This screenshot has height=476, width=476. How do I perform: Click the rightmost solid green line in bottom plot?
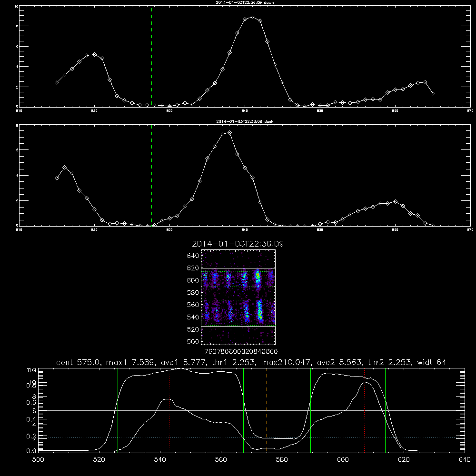[x=385, y=410]
